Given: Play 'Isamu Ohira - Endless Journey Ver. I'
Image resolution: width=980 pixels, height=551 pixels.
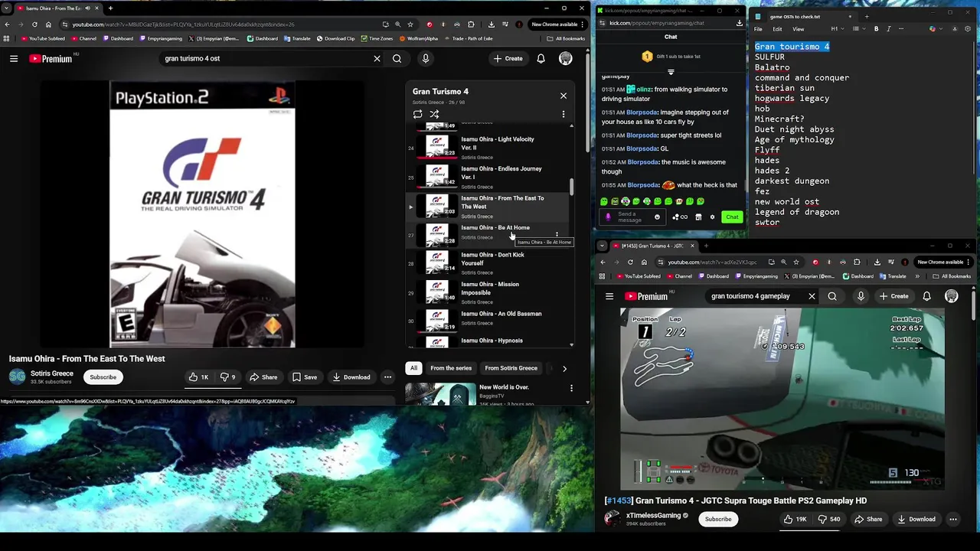Looking at the screenshot, I should (x=501, y=172).
